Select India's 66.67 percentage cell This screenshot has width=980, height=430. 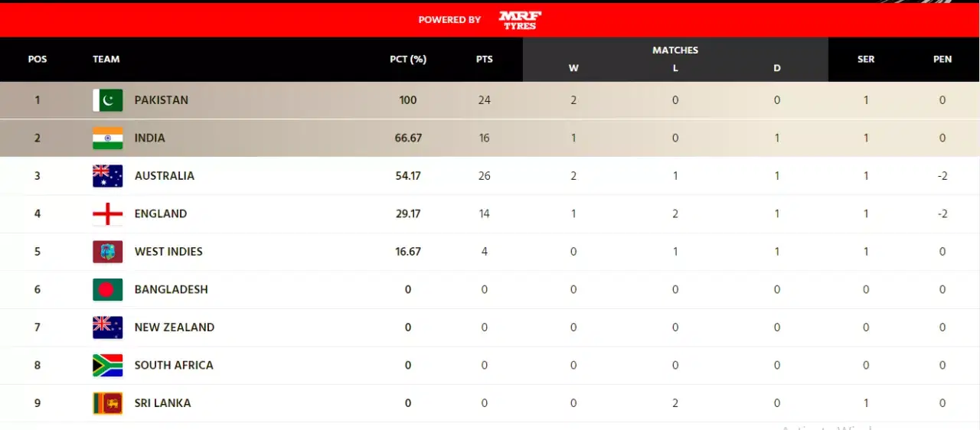pos(408,138)
